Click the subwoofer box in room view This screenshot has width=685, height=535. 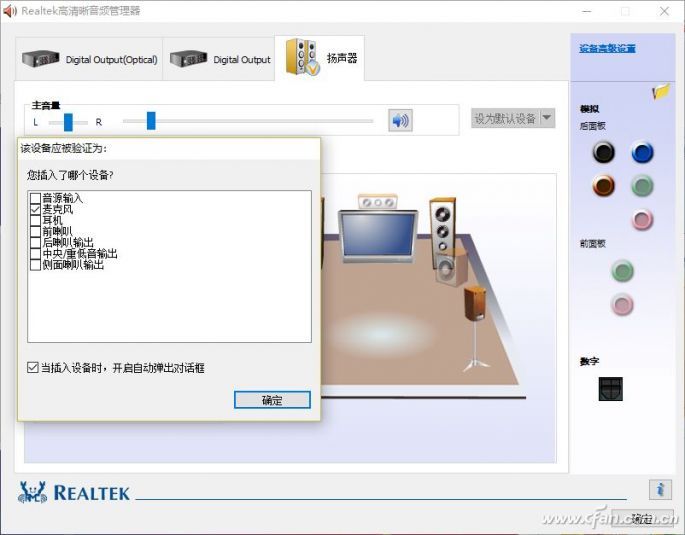click(x=452, y=269)
